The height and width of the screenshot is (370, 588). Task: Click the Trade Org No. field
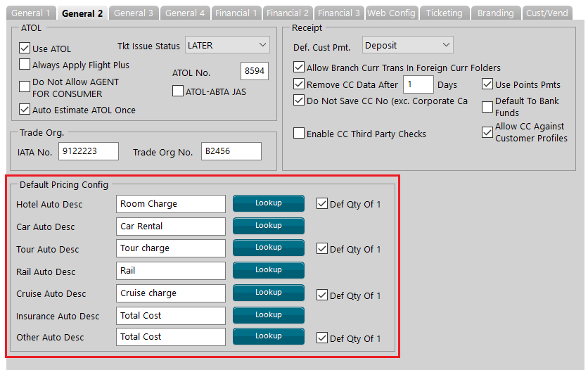[x=231, y=151]
